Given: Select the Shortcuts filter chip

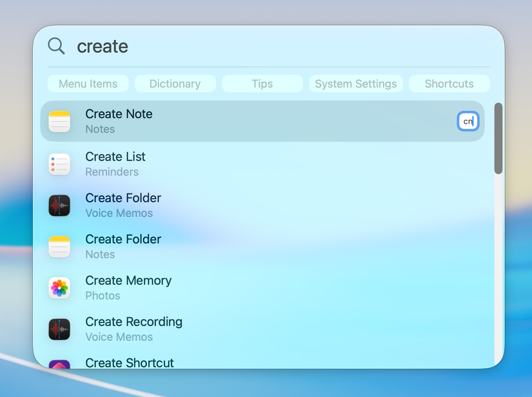Looking at the screenshot, I should click(449, 84).
